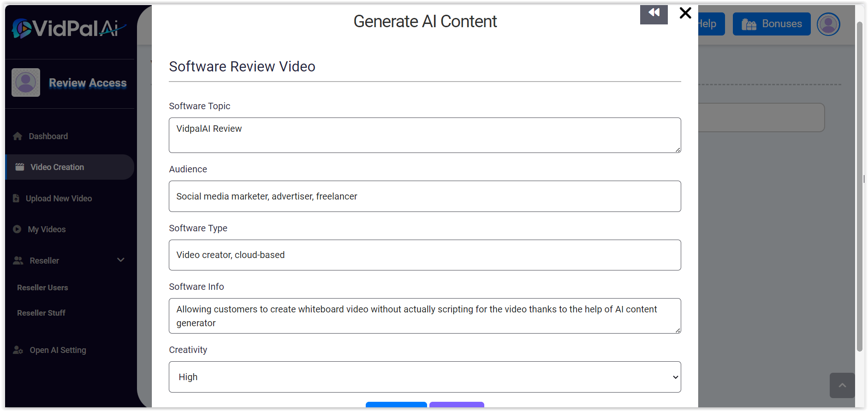Click the Dashboard home icon
This screenshot has height=411, width=868.
point(18,136)
